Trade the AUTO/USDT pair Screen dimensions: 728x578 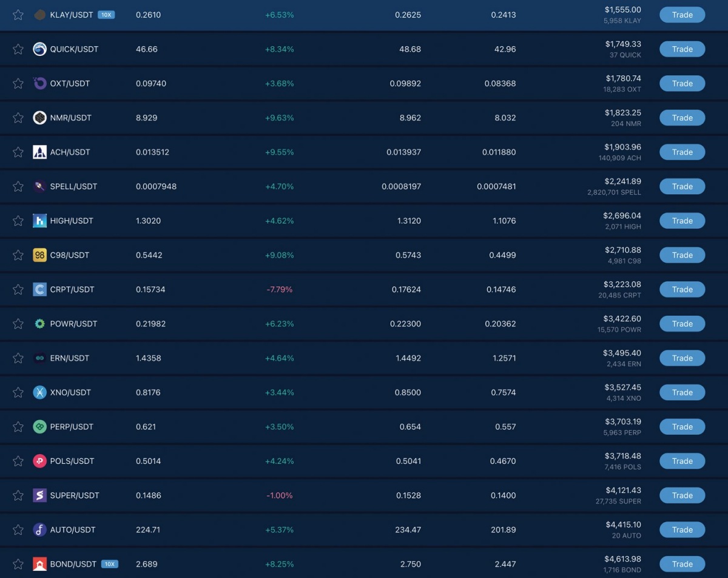(x=682, y=529)
